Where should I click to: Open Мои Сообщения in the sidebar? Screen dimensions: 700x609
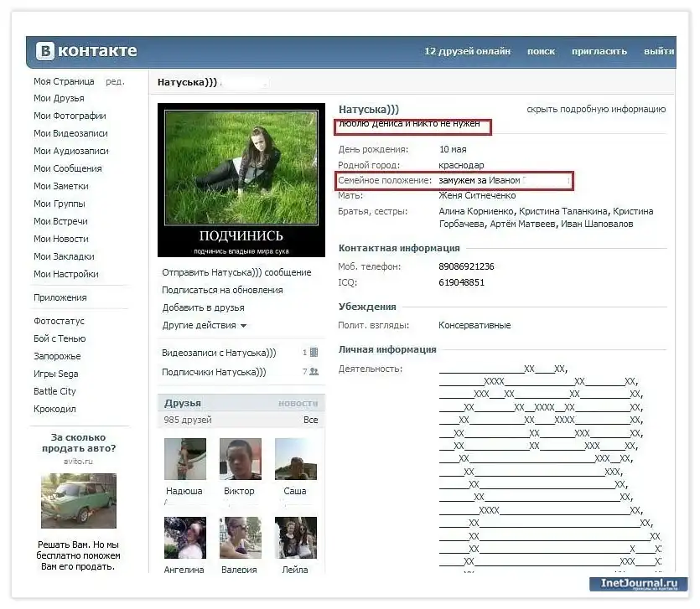pos(67,168)
